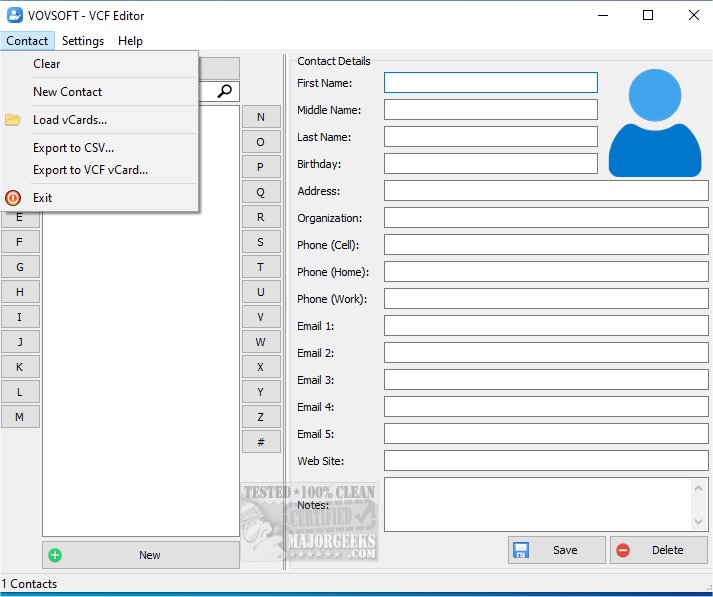Focus the Middle Name field
Viewport: 713px width, 597px height.
pos(491,110)
